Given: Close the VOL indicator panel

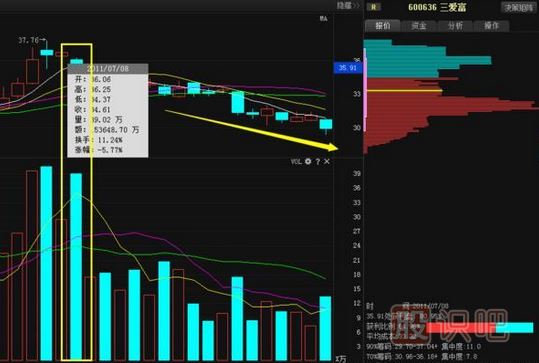Looking at the screenshot, I should coord(327,161).
